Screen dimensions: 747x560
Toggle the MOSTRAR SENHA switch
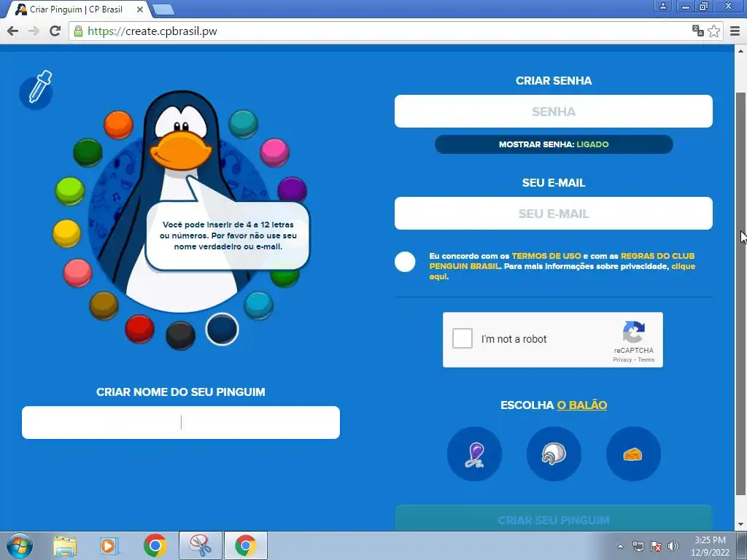[x=554, y=144]
